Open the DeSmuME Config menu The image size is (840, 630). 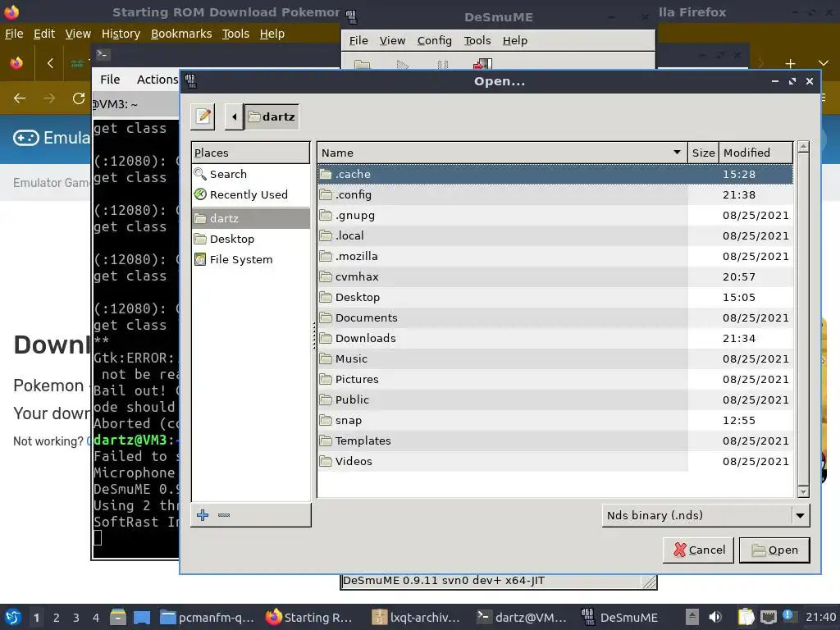click(x=435, y=41)
